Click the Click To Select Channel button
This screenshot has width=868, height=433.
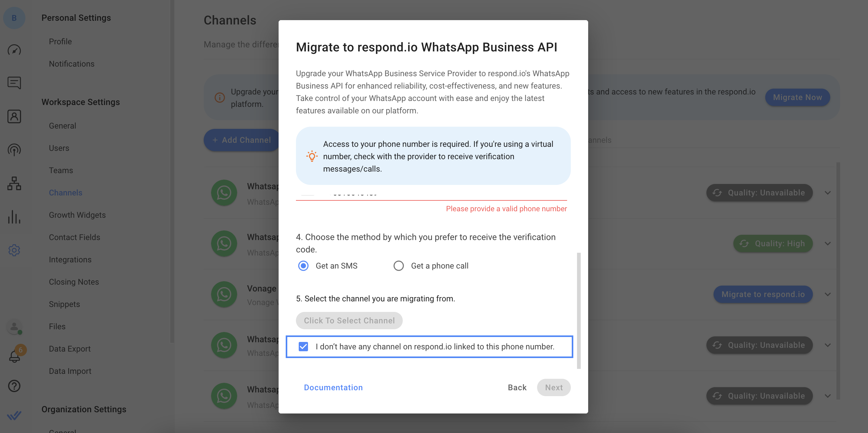click(x=349, y=320)
